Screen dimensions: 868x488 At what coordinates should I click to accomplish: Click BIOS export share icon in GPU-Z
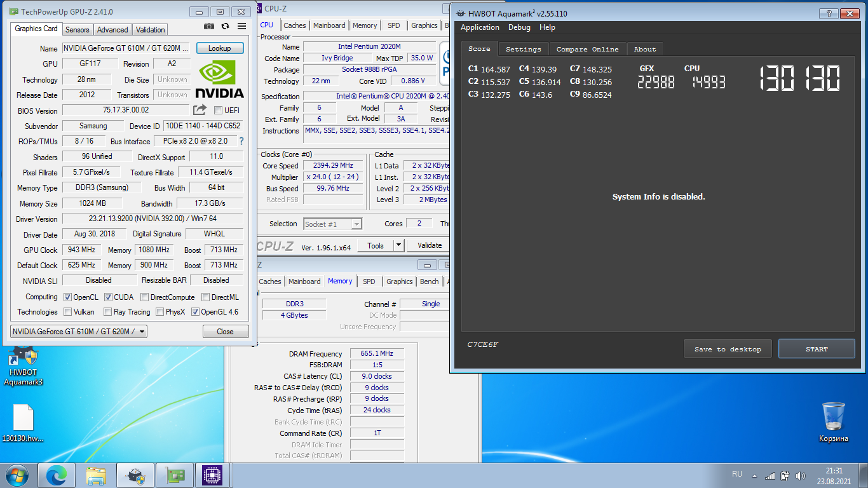(x=200, y=110)
